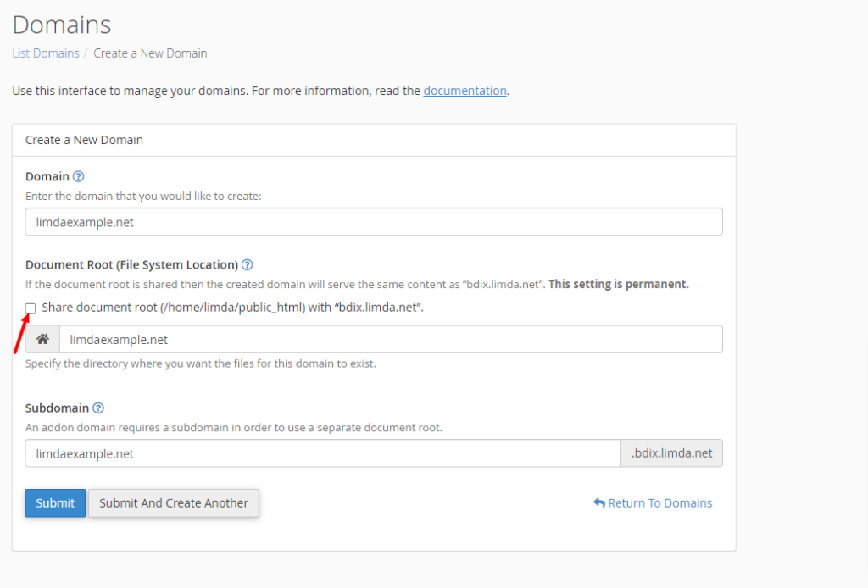Viewport: 868px width, 588px height.
Task: Open the Subdomain help tooltip icon
Action: click(x=97, y=408)
